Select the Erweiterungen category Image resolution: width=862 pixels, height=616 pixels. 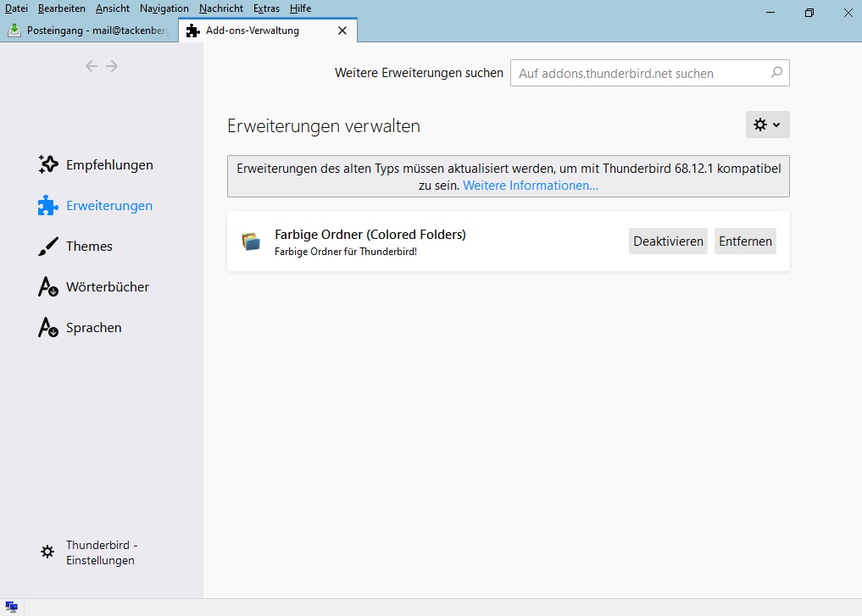(96, 206)
